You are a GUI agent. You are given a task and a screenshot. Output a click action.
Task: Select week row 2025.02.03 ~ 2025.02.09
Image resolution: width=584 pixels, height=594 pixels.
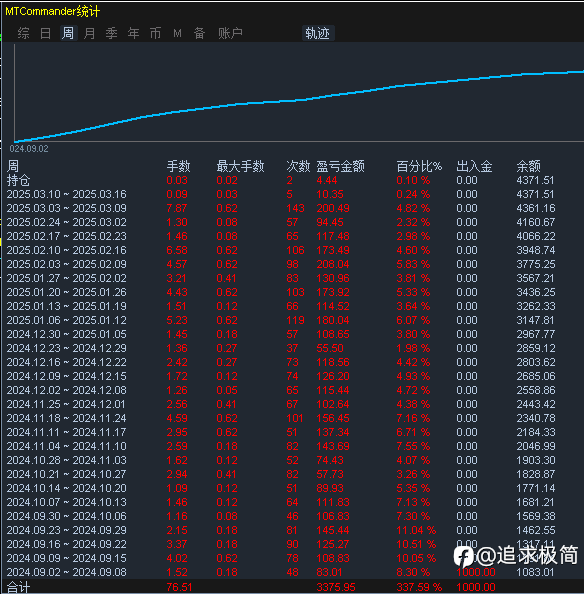pos(292,264)
